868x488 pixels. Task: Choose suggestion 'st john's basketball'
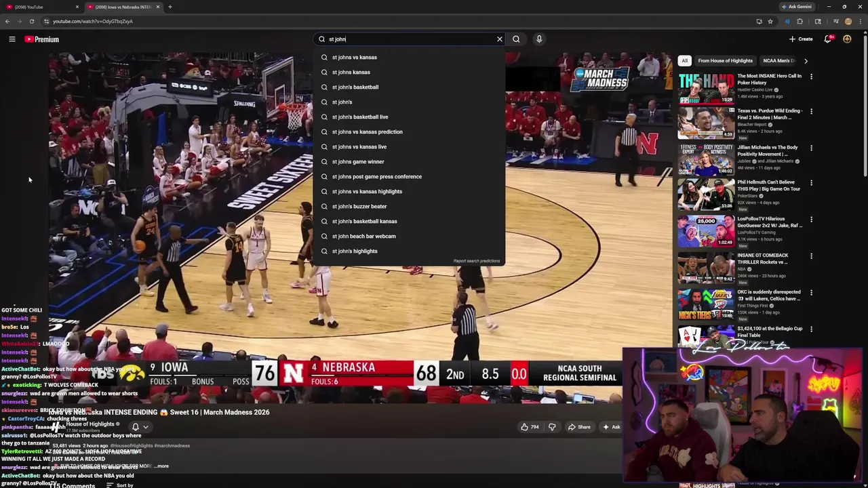(x=410, y=87)
